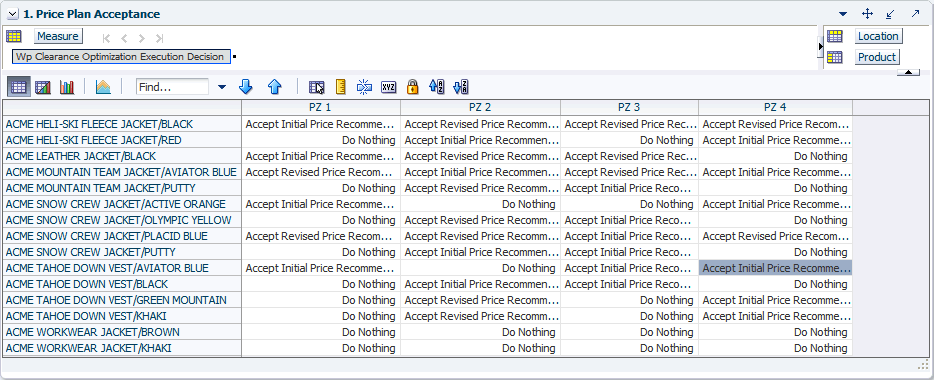This screenshot has height=380, width=934.
Task: Switch to grid and chart view
Action: point(43,87)
